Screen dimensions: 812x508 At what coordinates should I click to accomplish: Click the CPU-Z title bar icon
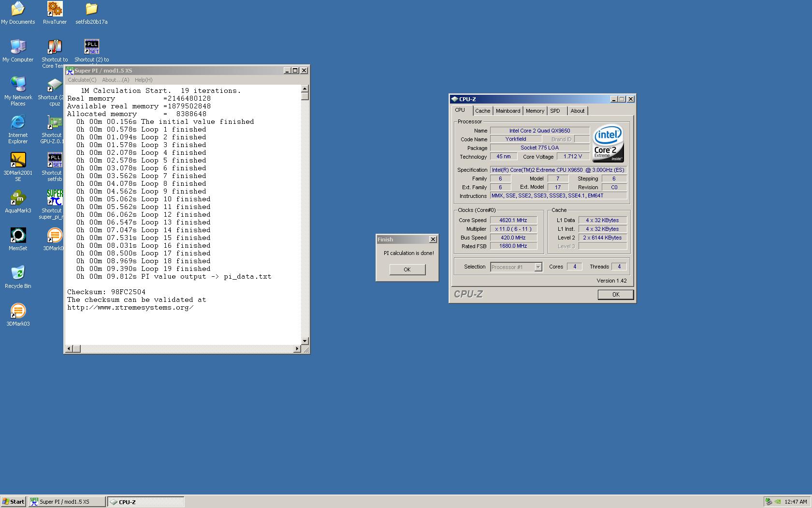click(x=454, y=99)
